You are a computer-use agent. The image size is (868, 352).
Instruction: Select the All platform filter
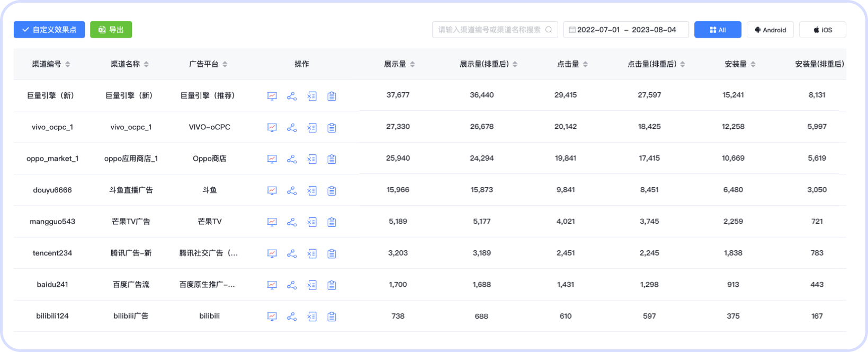[x=718, y=30]
